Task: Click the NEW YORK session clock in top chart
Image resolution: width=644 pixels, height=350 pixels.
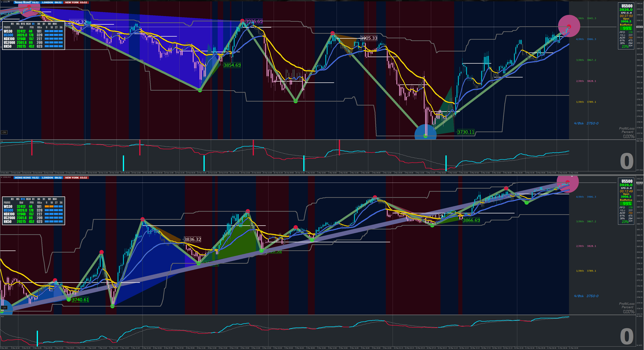Action: [x=76, y=3]
